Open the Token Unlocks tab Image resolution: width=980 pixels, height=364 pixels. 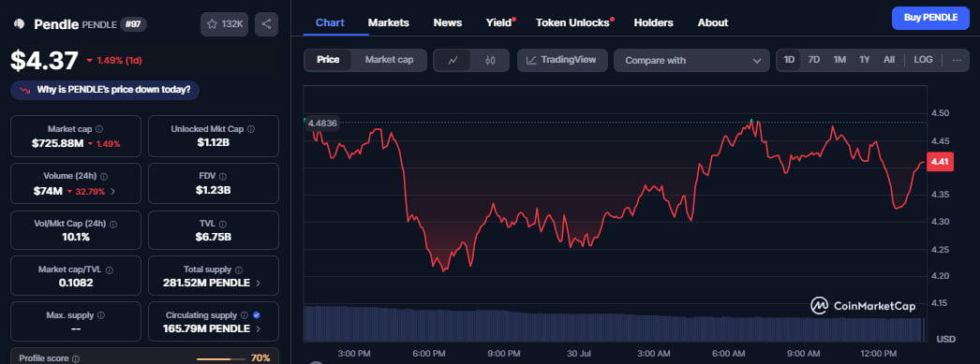point(573,22)
